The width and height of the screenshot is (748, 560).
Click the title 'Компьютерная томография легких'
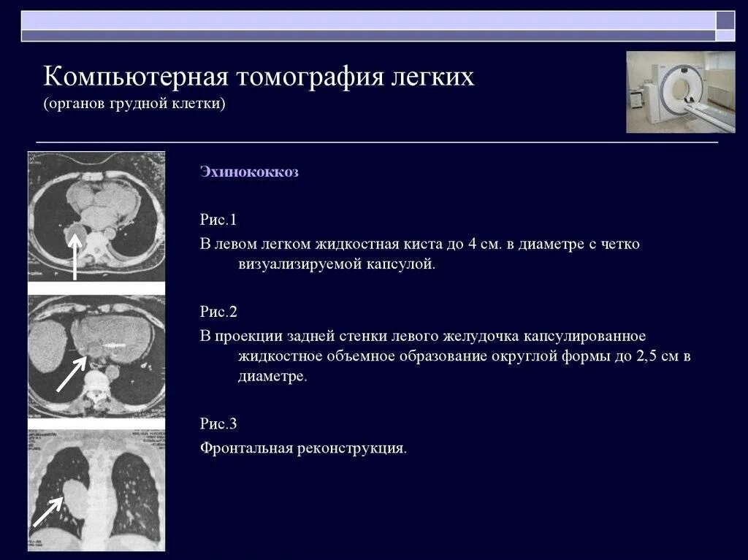[x=259, y=77]
